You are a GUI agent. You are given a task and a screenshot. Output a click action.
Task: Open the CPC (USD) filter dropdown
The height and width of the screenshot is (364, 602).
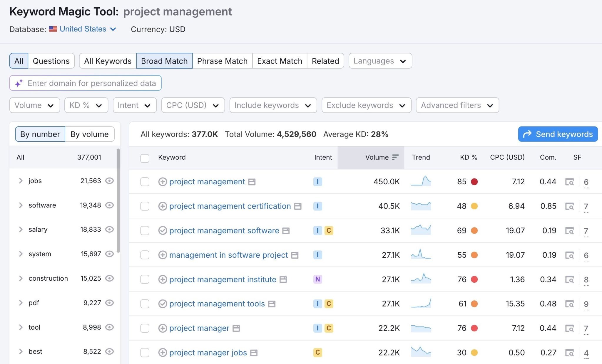[193, 105]
